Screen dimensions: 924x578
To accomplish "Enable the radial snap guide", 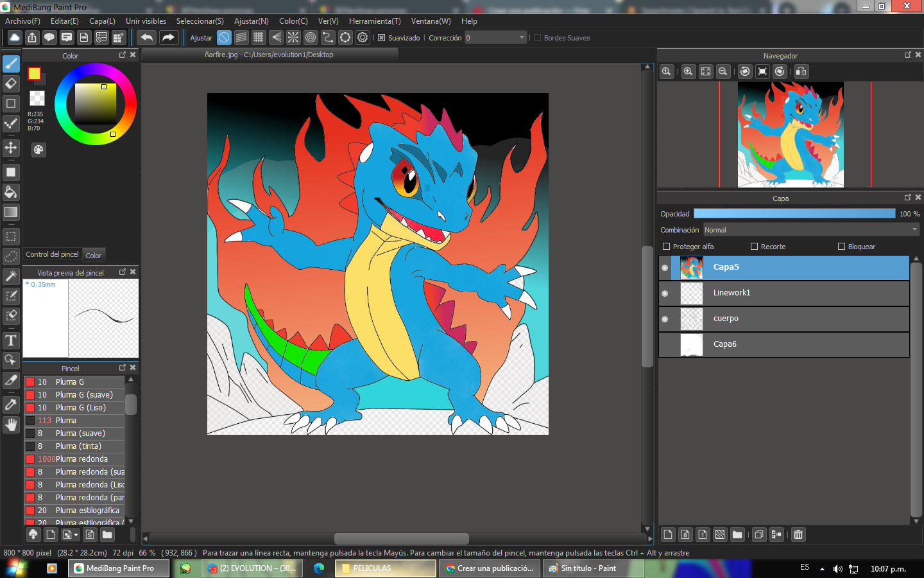I will click(x=293, y=37).
